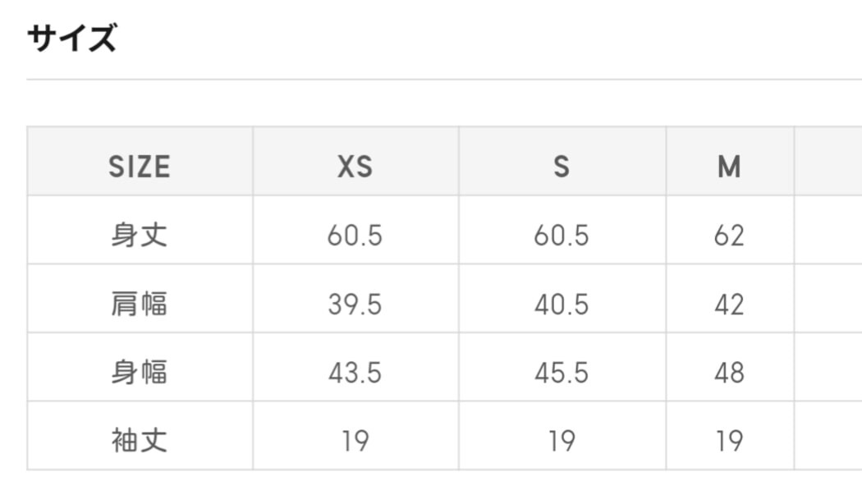Click the M 身丈 value 62

coord(729,236)
